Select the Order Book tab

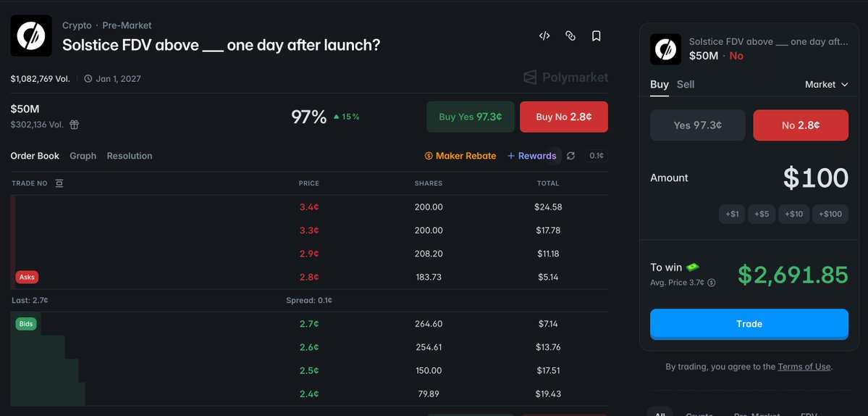(35, 157)
